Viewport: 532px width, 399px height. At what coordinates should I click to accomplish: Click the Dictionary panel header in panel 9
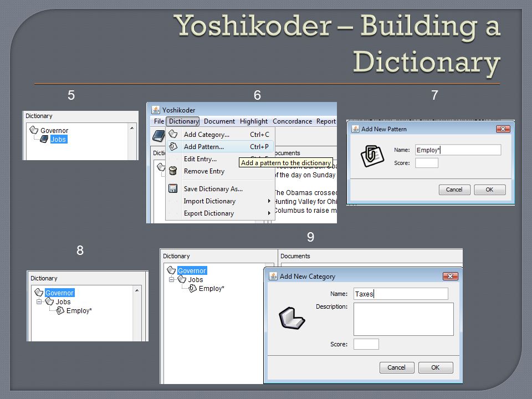176,256
